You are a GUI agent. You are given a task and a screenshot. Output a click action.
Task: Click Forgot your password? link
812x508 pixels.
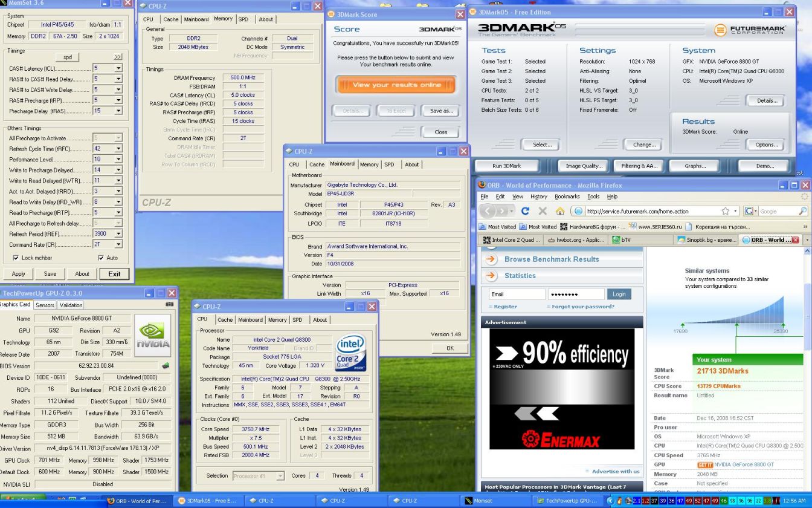pos(583,307)
